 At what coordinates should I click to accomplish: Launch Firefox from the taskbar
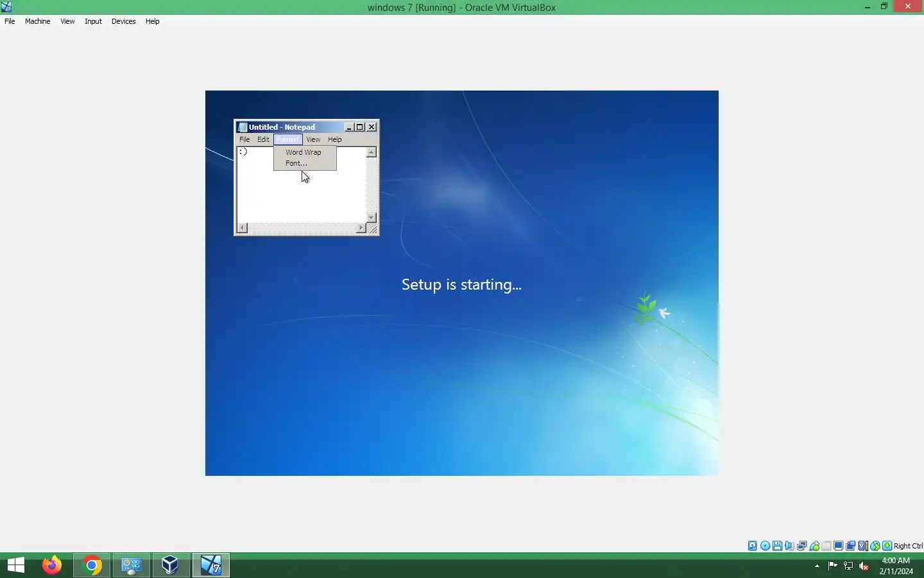coord(52,565)
